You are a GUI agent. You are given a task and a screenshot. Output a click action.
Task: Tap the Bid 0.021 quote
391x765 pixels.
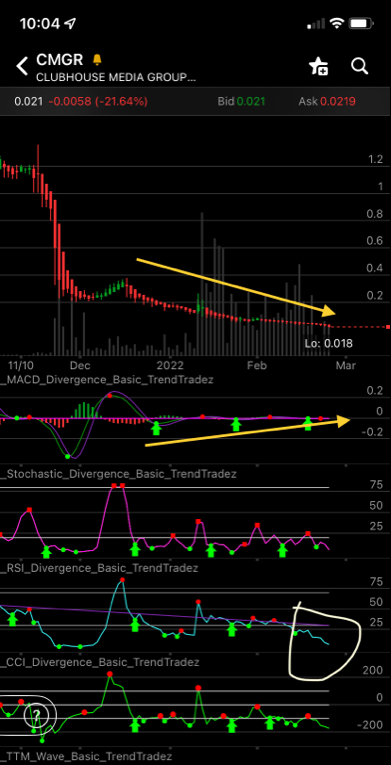coord(241,101)
